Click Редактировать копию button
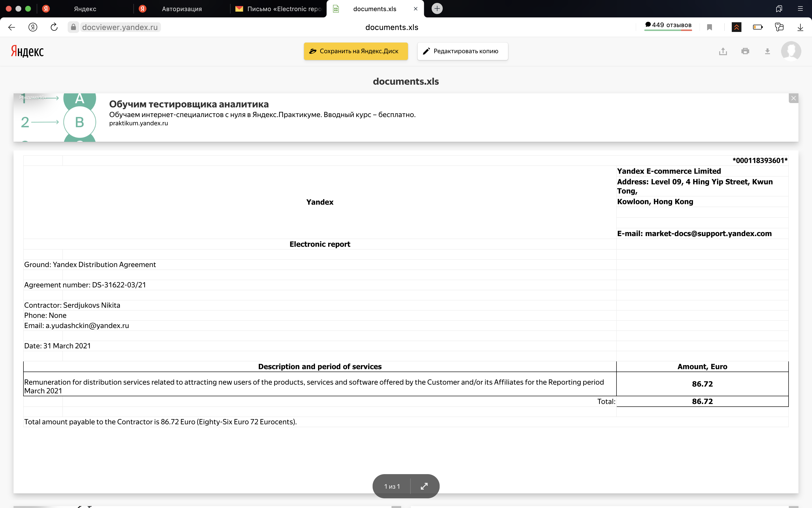The image size is (812, 508). pyautogui.click(x=462, y=51)
